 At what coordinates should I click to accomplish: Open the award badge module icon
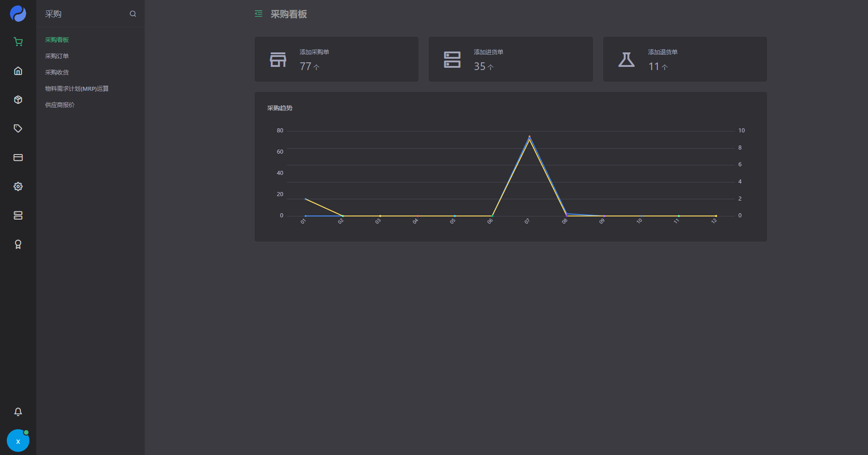(x=18, y=244)
